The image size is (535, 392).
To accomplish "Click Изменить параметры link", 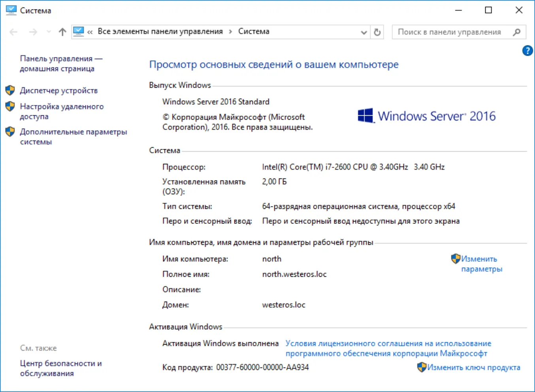I will coord(482,264).
